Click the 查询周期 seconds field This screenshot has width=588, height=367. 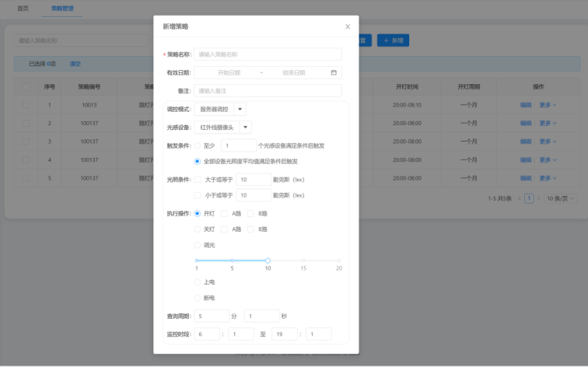tap(262, 316)
